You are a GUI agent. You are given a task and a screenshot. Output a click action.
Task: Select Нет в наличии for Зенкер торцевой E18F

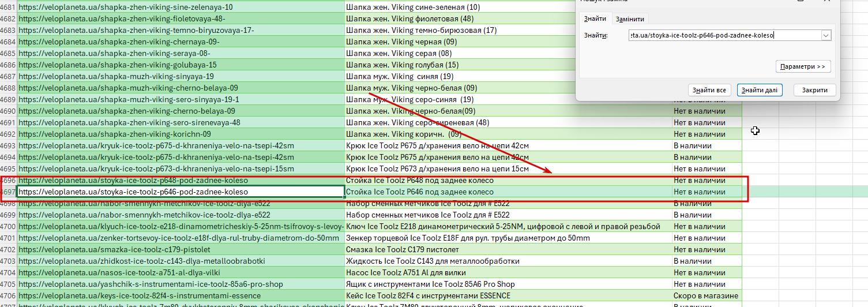(707, 238)
